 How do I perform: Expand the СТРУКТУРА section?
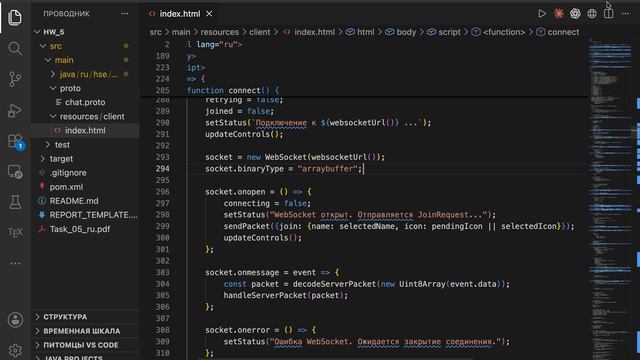point(86,317)
